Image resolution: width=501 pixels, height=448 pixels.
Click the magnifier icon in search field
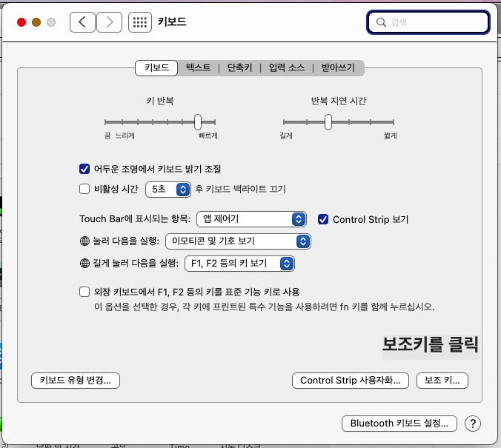(381, 22)
